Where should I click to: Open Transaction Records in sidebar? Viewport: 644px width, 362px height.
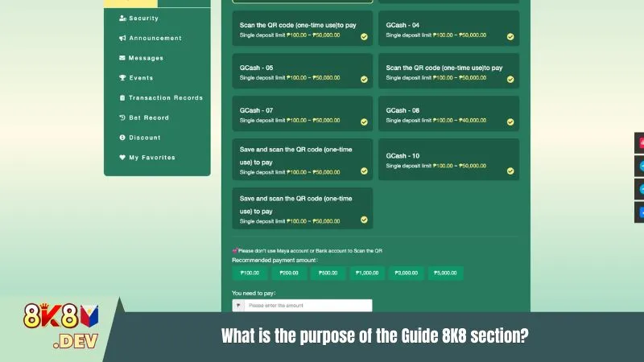pos(161,97)
